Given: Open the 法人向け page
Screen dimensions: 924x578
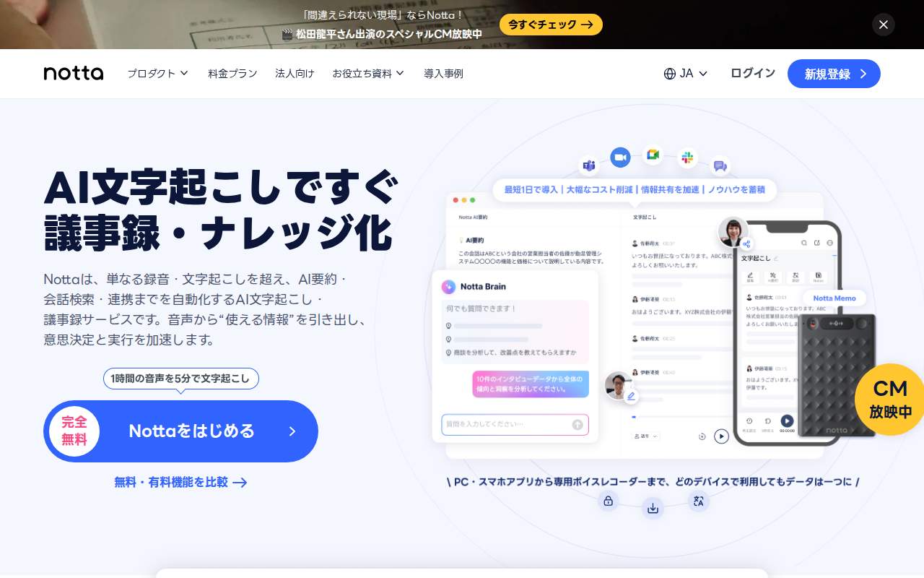Looking at the screenshot, I should [295, 73].
